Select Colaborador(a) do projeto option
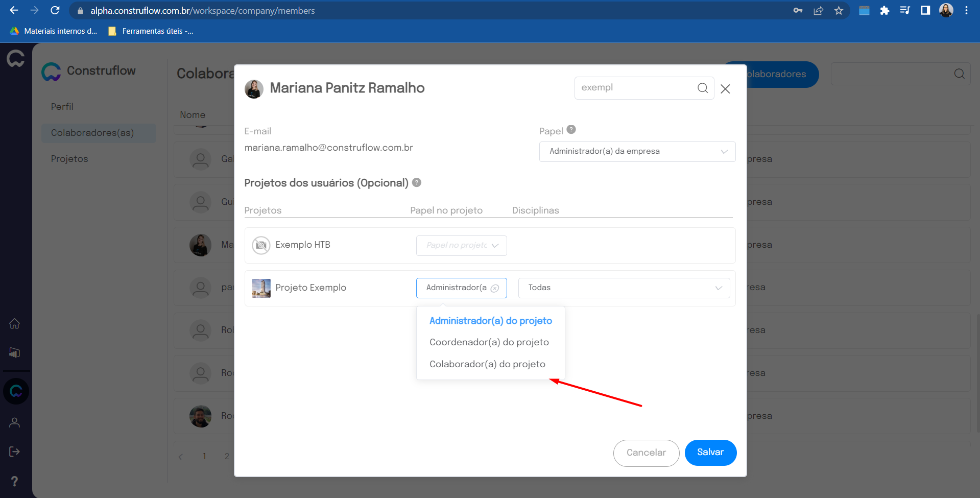The image size is (980, 498). 487,364
